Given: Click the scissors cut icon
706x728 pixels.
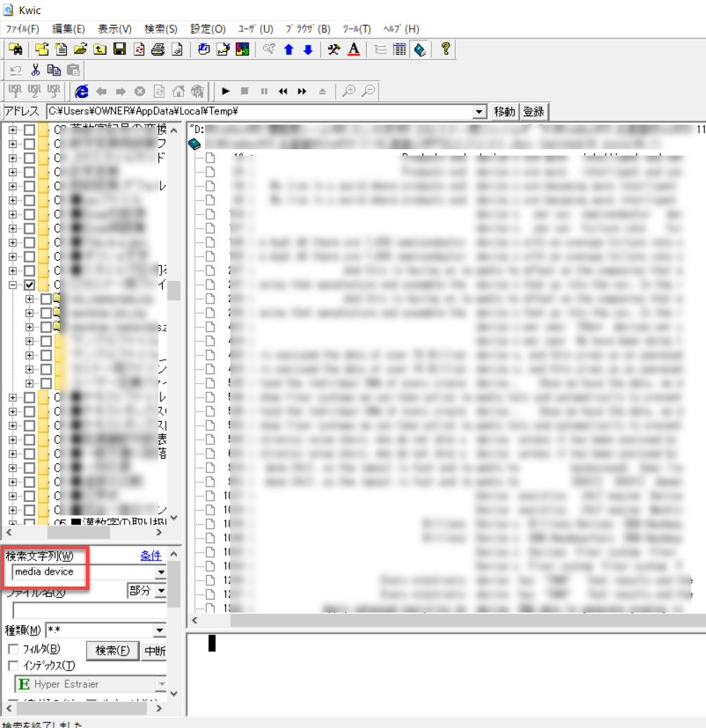Looking at the screenshot, I should [35, 70].
